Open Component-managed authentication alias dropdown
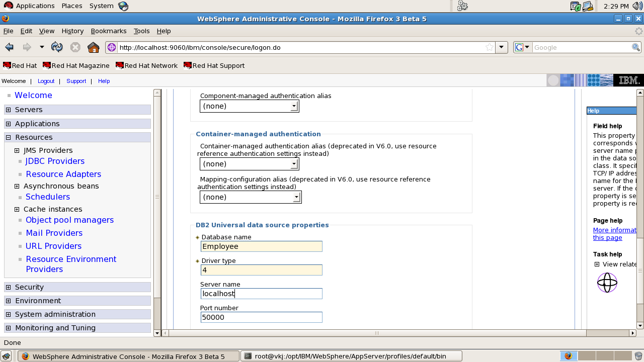 [x=250, y=106]
